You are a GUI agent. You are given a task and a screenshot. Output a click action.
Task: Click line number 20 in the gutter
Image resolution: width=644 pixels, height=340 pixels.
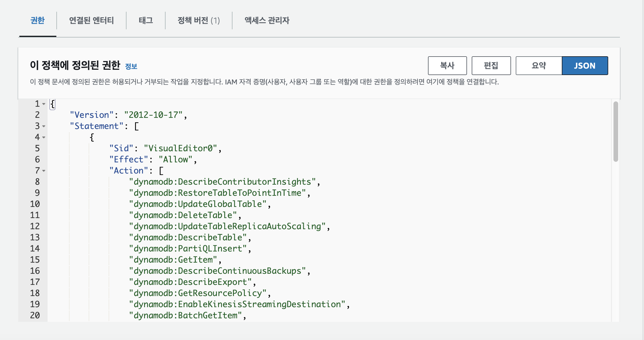click(35, 315)
